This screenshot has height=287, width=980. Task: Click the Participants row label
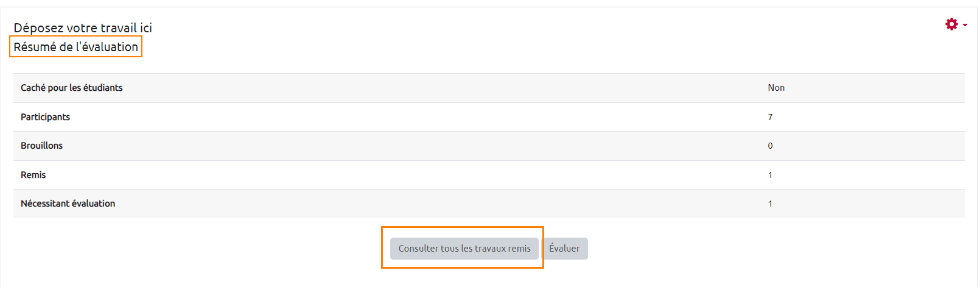[x=45, y=117]
